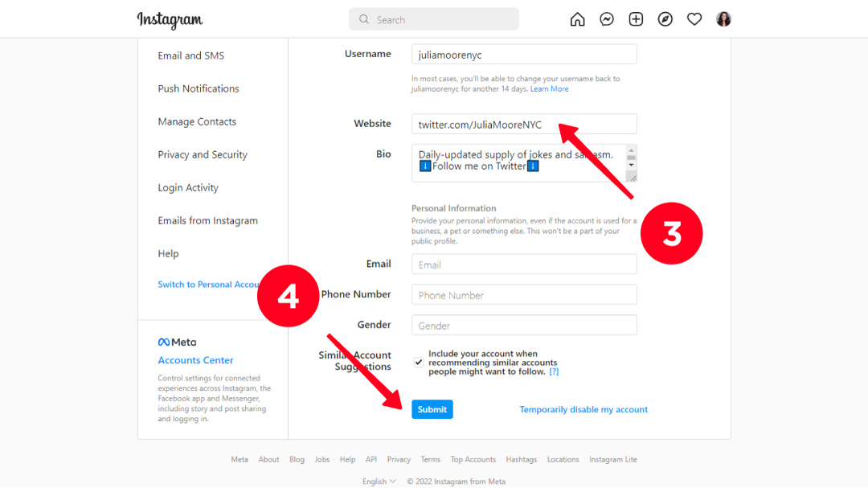Open Login Activity settings
This screenshot has height=488, width=868.
(x=188, y=188)
